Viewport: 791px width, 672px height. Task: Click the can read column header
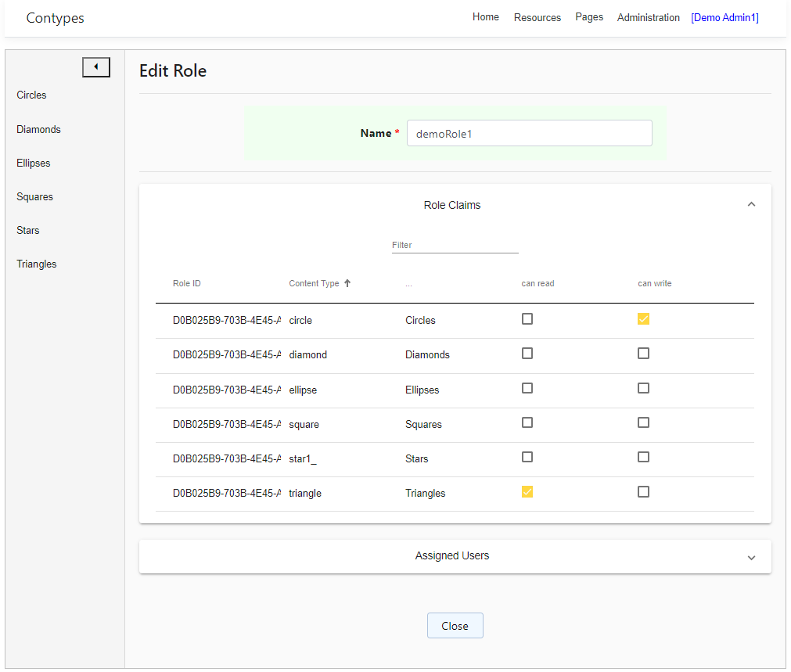pyautogui.click(x=538, y=283)
